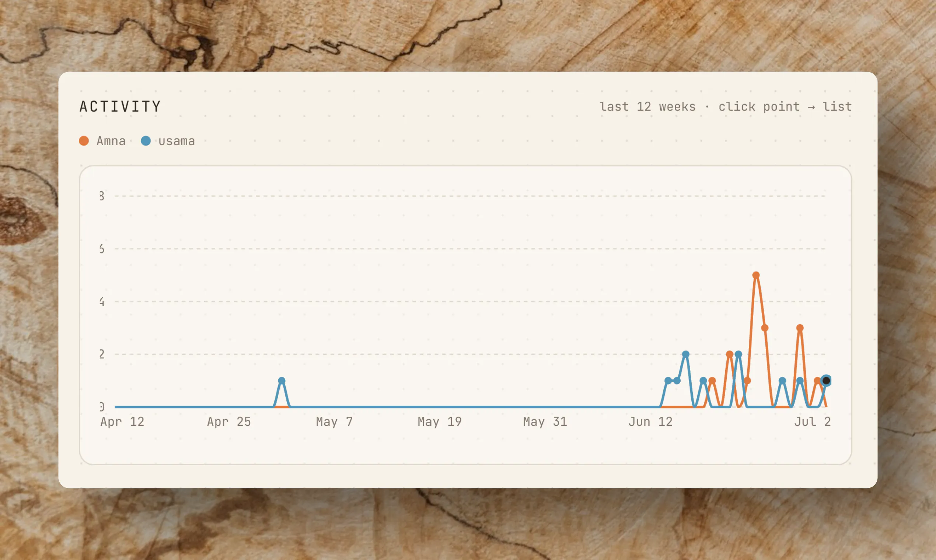Click the 'ACTIVITY' heading
The image size is (936, 560).
(x=120, y=106)
